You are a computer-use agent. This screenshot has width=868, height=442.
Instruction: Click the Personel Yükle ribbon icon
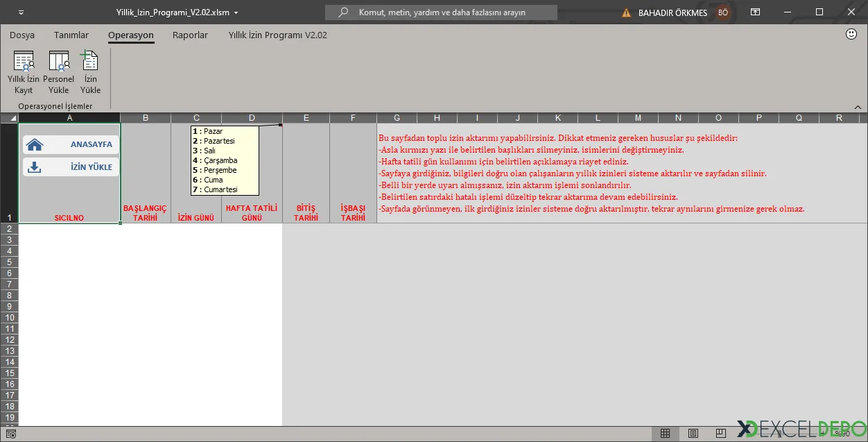pyautogui.click(x=58, y=71)
